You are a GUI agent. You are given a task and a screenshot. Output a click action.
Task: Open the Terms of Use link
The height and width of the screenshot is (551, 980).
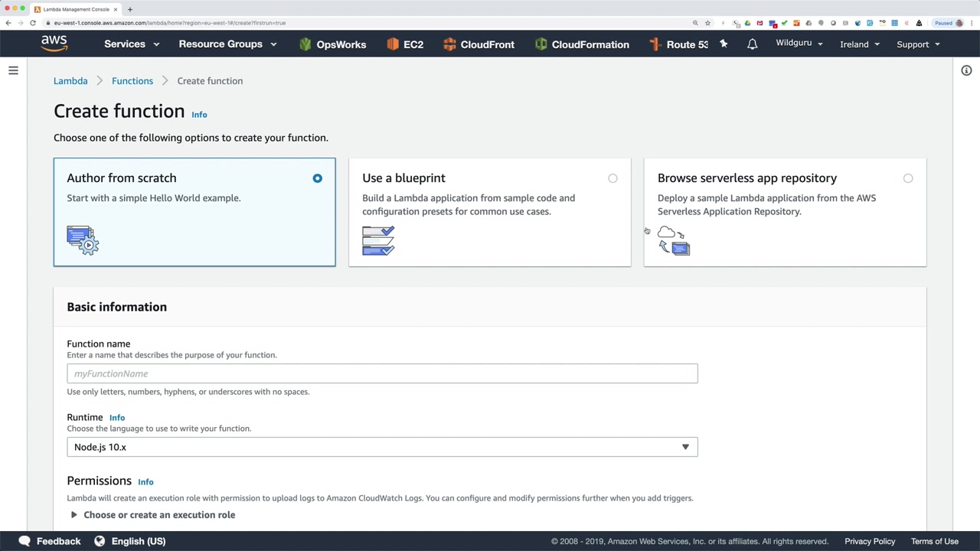pos(935,541)
